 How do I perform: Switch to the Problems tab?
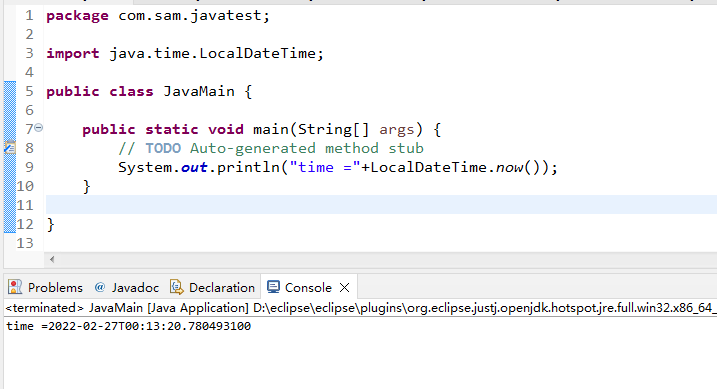(45, 287)
